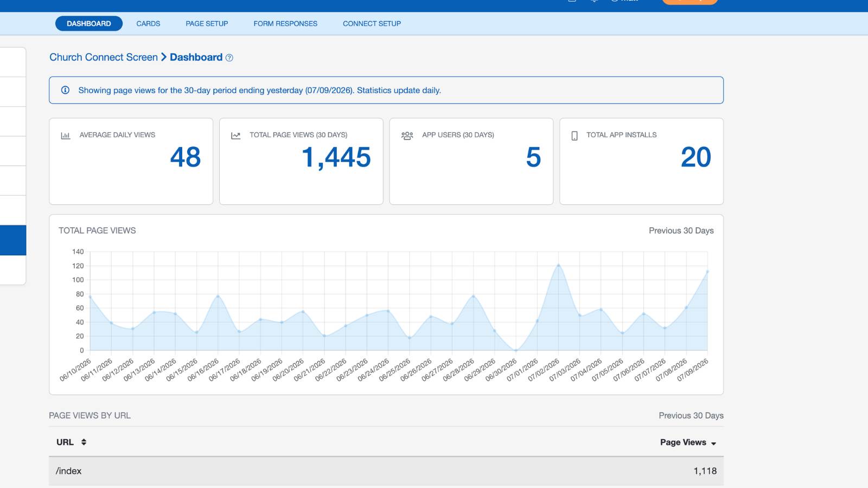Click the breadcrumb chevron before Dashboard
Image resolution: width=868 pixels, height=488 pixels.
(164, 57)
